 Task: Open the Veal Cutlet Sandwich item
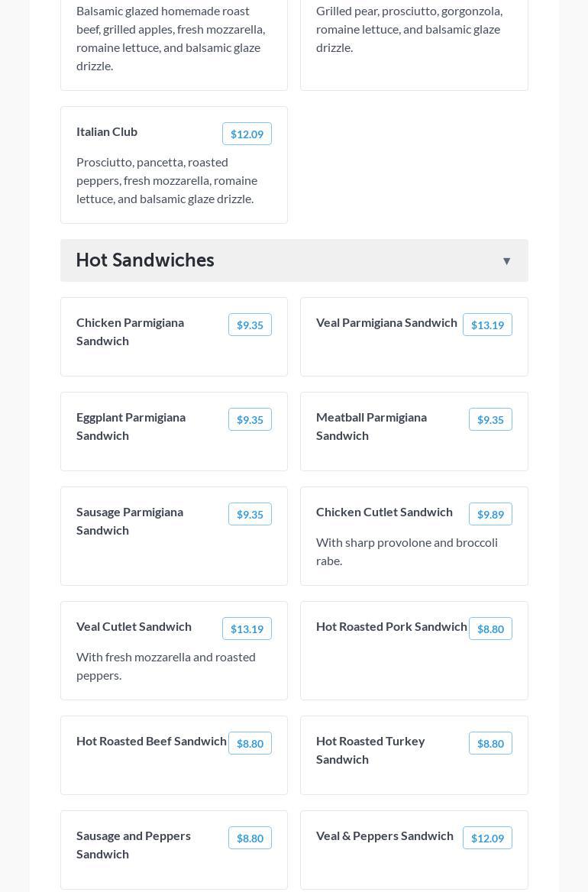(134, 626)
